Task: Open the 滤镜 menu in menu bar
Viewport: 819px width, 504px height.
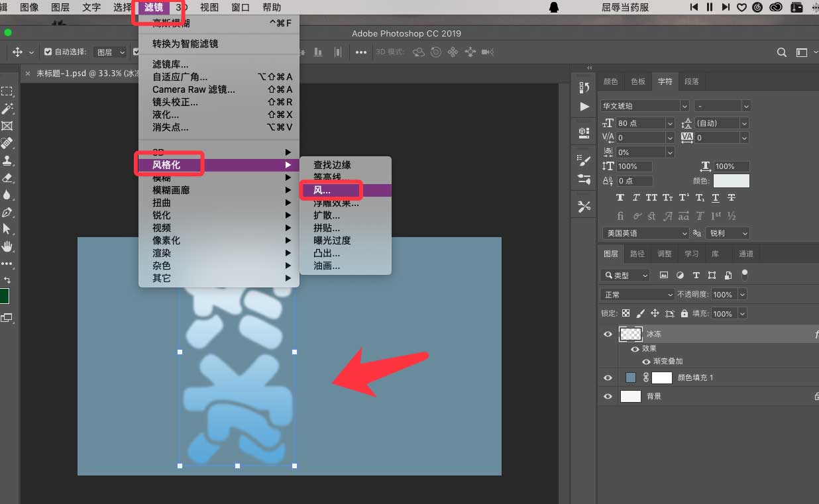Action: [x=156, y=8]
